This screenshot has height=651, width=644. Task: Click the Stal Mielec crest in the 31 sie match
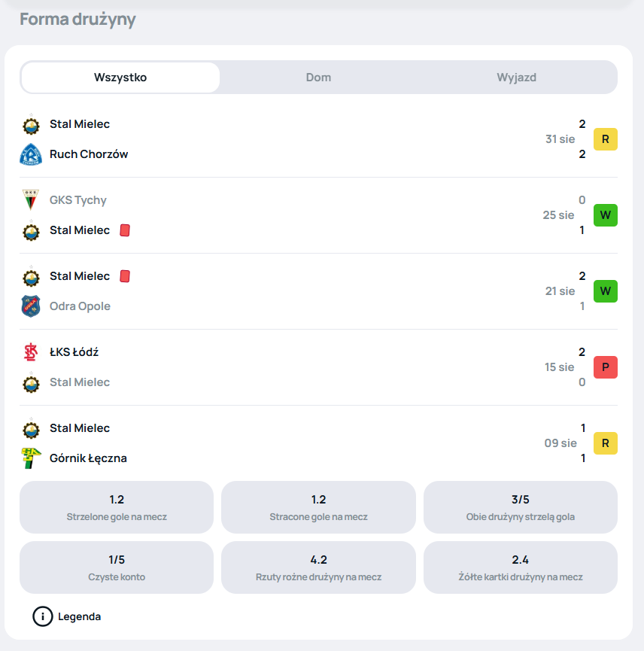[31, 124]
